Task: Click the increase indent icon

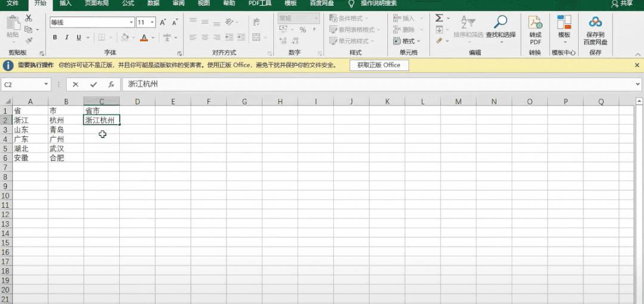Action: coord(241,38)
